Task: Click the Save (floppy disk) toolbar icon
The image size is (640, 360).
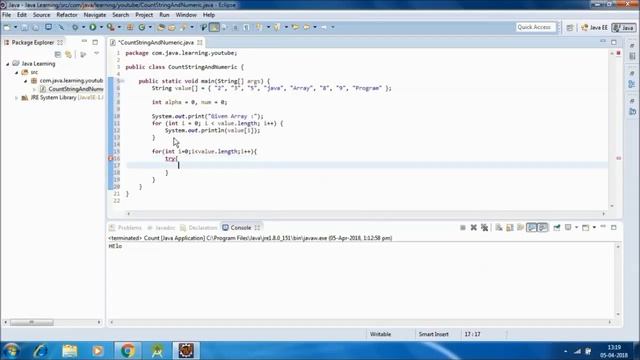Action: pos(24,27)
